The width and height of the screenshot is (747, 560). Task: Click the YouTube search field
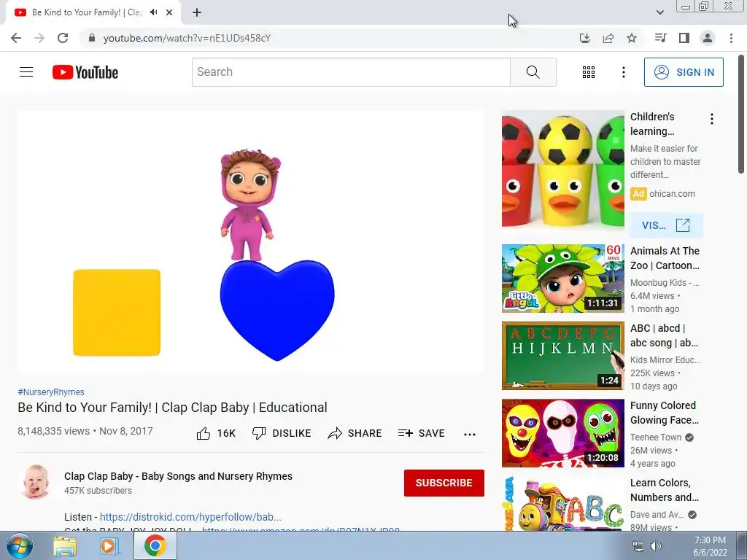point(351,72)
